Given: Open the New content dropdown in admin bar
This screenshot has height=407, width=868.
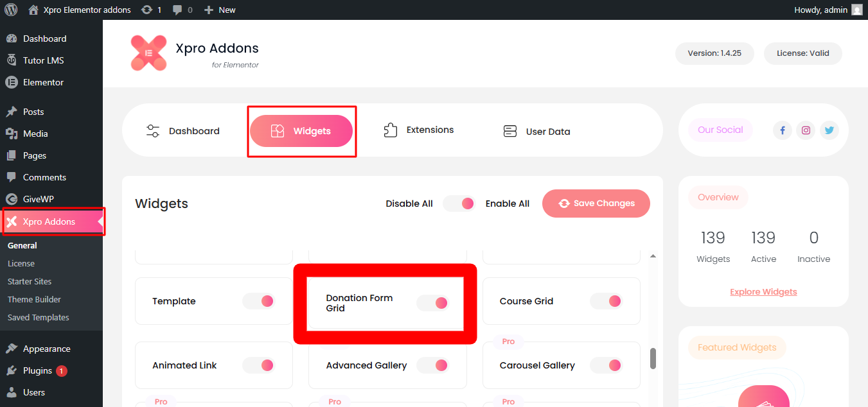Looking at the screenshot, I should click(x=220, y=10).
